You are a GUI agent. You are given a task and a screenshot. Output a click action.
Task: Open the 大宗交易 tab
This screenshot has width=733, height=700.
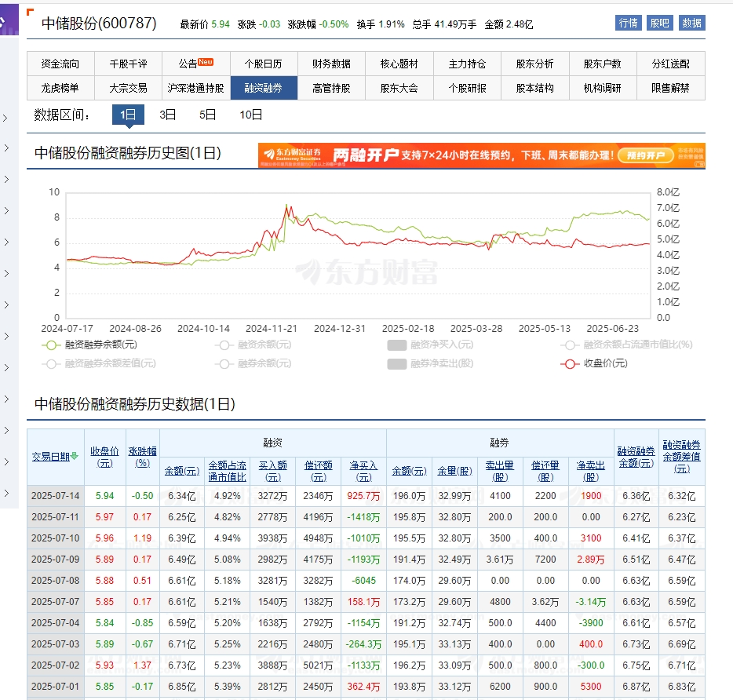129,88
